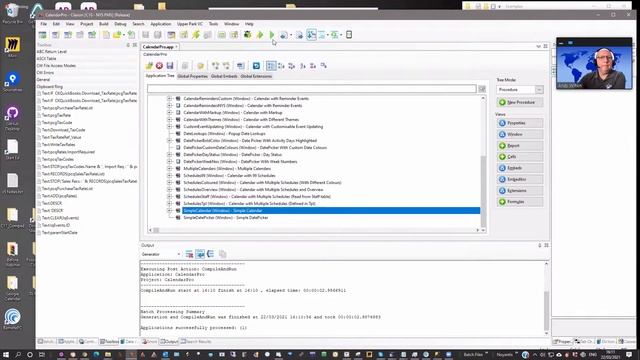Switch to the Global Properties tab
640x360 pixels.
pyautogui.click(x=192, y=76)
